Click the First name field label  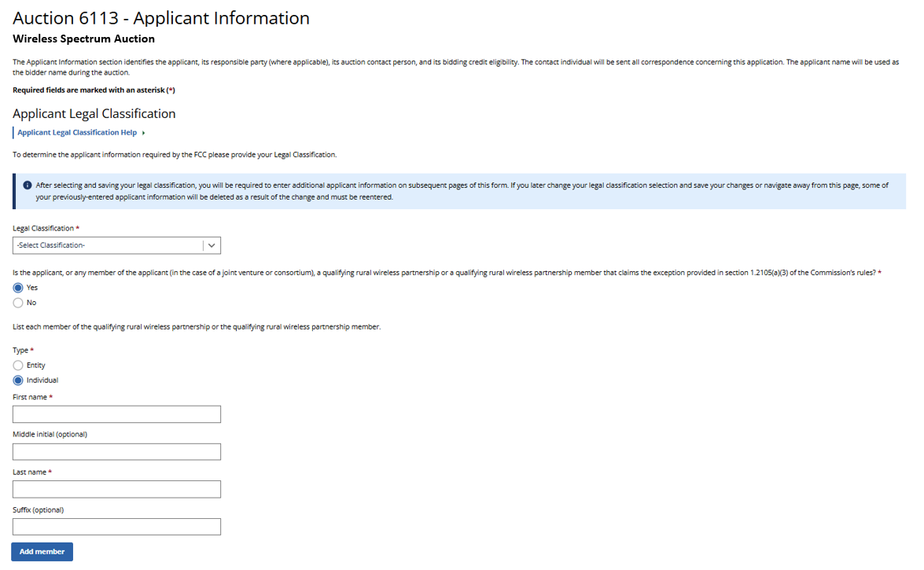pyautogui.click(x=30, y=397)
